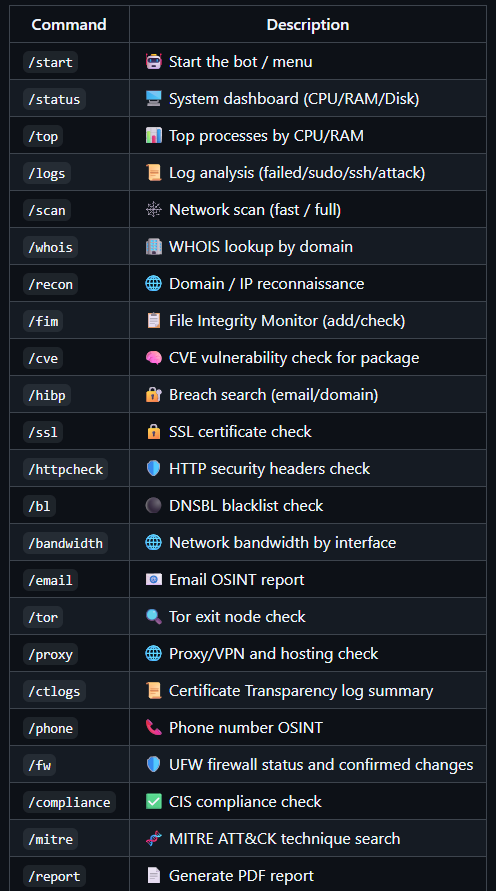Click the /logs command code
The height and width of the screenshot is (891, 496).
tap(47, 173)
